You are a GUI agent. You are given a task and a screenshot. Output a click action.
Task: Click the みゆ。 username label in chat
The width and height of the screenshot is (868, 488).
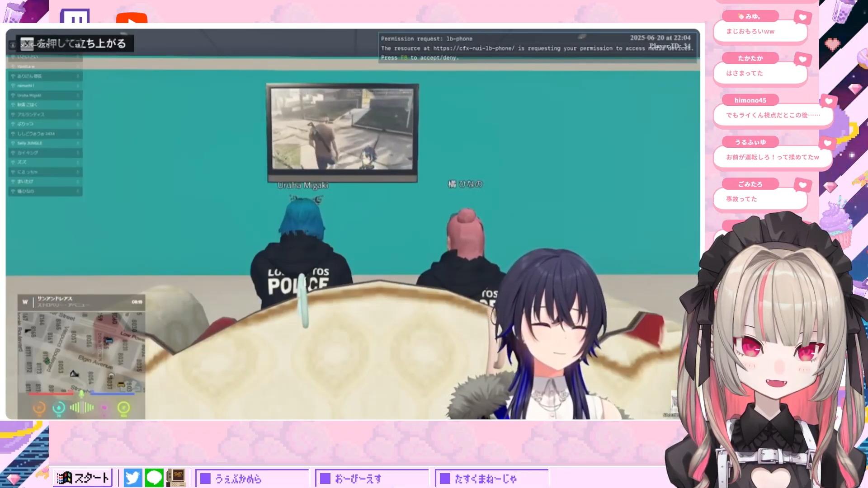[x=750, y=16]
